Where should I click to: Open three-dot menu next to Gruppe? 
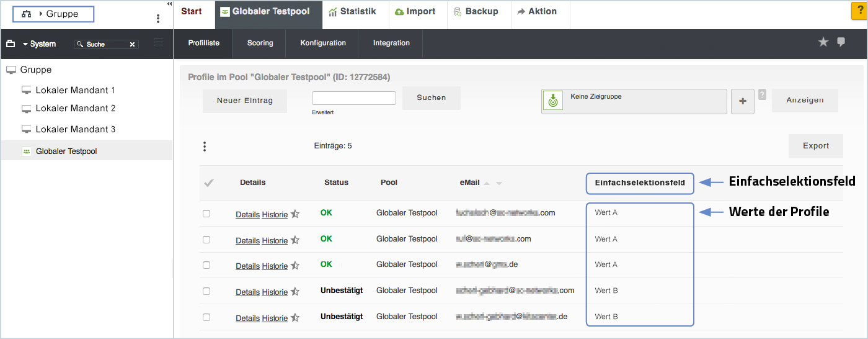158,19
